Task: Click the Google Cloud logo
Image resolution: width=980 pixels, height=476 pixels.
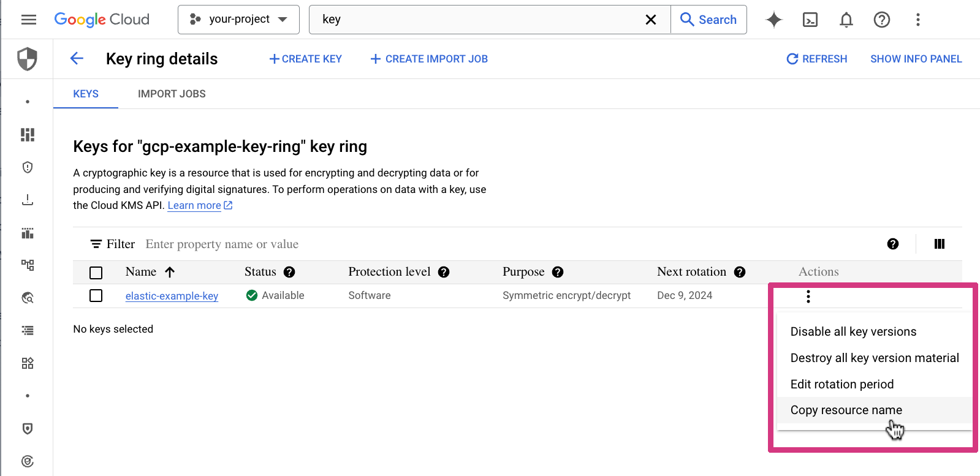Action: click(x=102, y=20)
